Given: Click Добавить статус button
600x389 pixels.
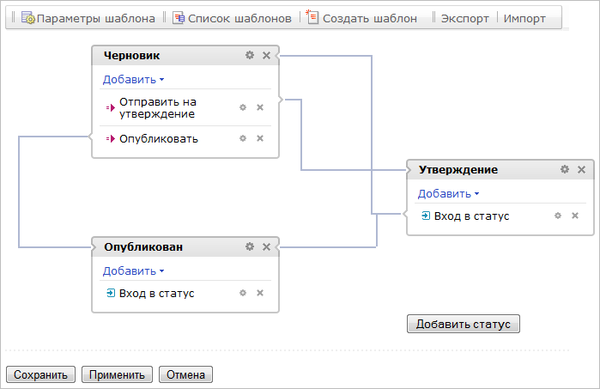Looking at the screenshot, I should pyautogui.click(x=463, y=324).
